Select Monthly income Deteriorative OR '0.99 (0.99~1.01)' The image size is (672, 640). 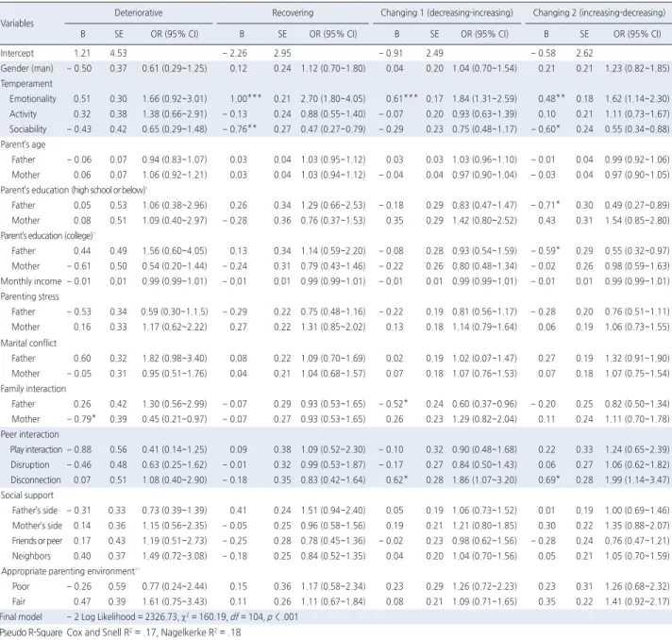[175, 281]
